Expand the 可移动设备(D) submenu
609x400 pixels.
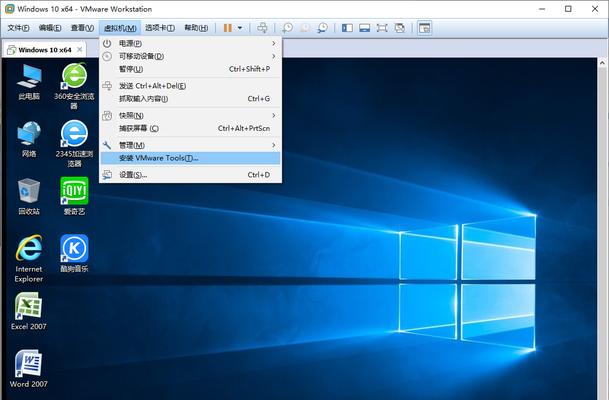190,56
